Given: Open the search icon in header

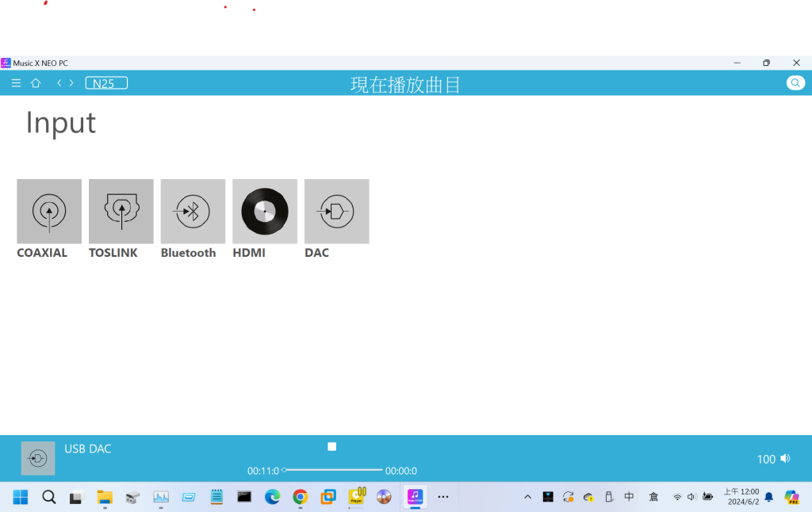Looking at the screenshot, I should tap(795, 83).
